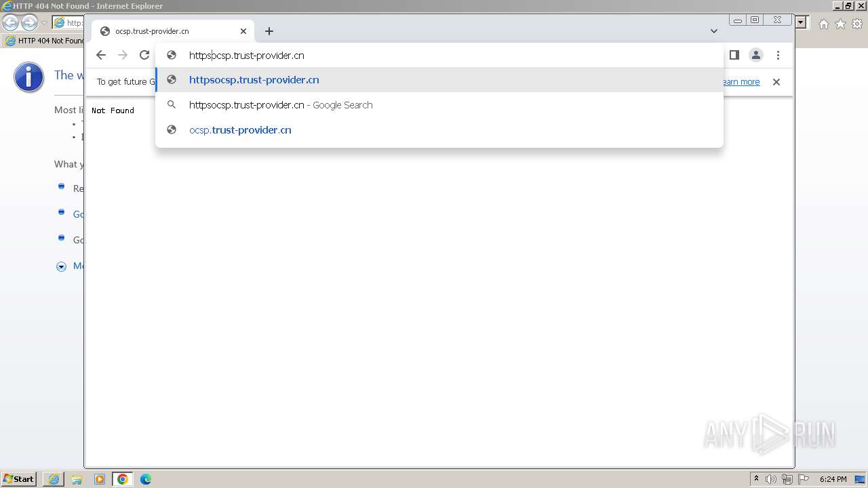868x488 pixels.
Task: Open Internet Explorer favorites star
Action: coord(840,24)
